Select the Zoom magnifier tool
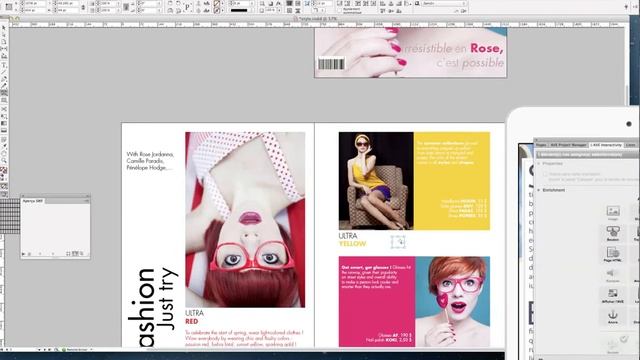Image resolution: width=640 pixels, height=360 pixels. [4, 161]
